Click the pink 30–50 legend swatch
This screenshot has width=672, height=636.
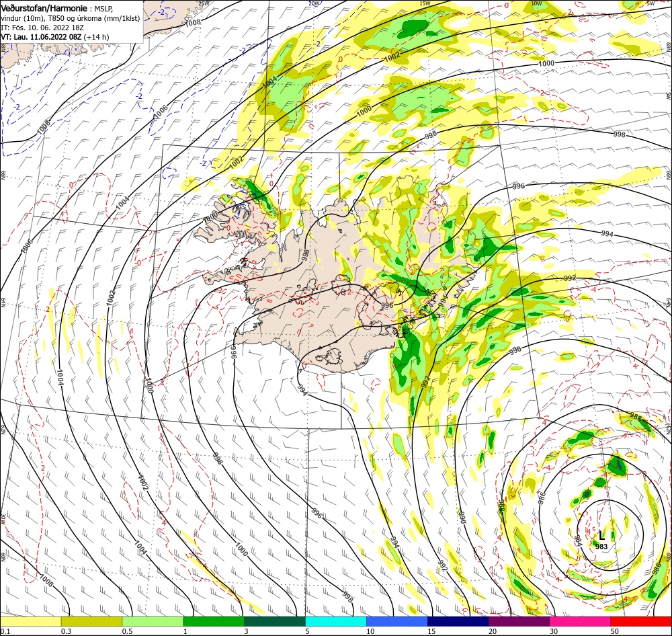[x=580, y=622]
